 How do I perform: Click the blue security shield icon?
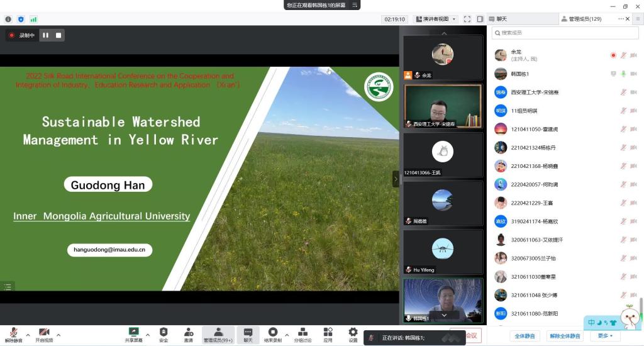(21, 20)
